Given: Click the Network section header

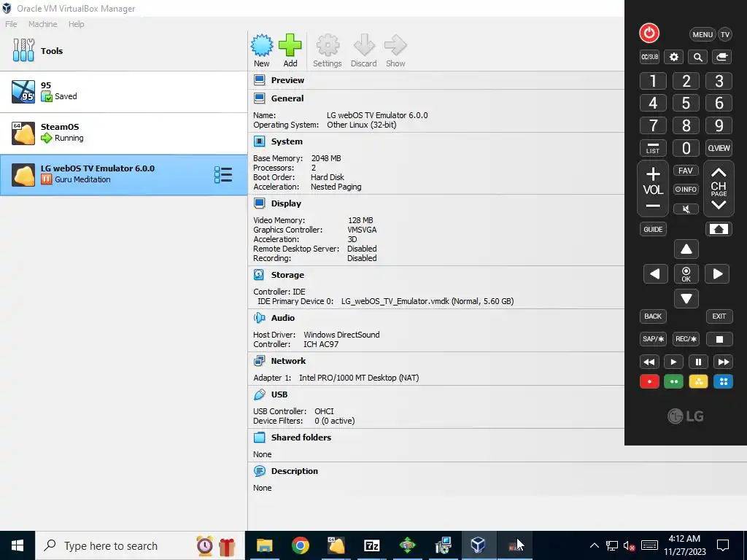Looking at the screenshot, I should point(288,360).
